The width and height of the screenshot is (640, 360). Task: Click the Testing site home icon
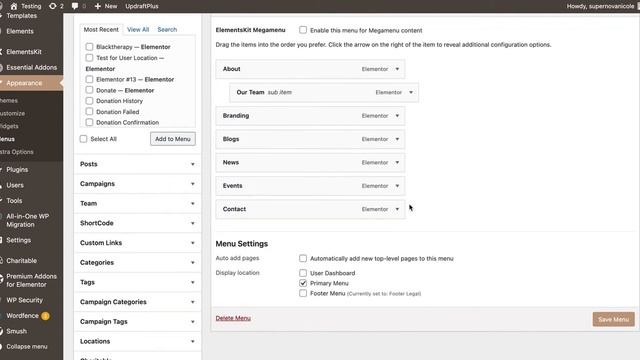[x=14, y=6]
